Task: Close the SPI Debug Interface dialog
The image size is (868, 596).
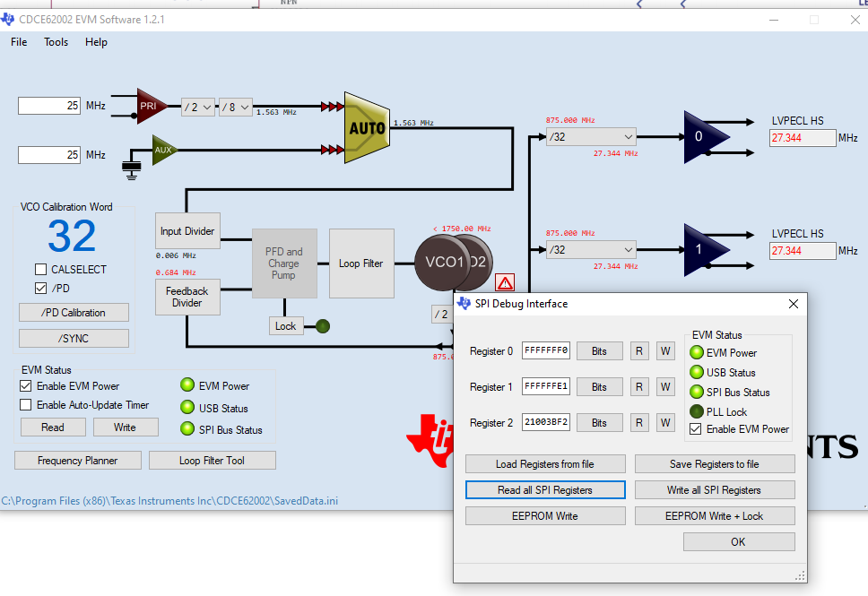Action: [794, 304]
